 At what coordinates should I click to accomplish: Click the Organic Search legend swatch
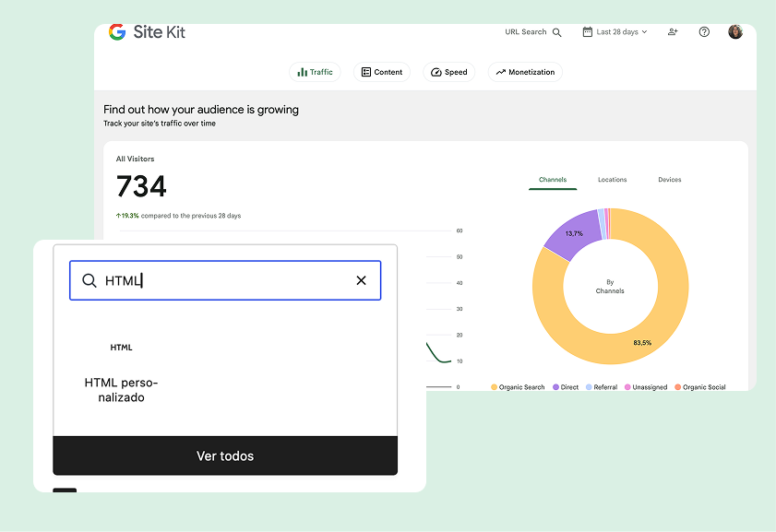click(x=494, y=387)
